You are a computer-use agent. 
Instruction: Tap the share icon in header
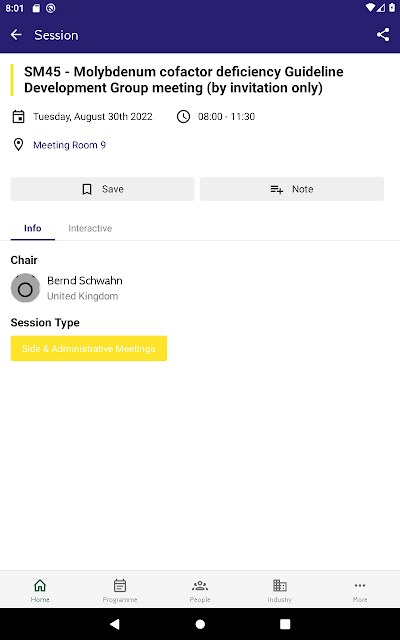pyautogui.click(x=382, y=35)
